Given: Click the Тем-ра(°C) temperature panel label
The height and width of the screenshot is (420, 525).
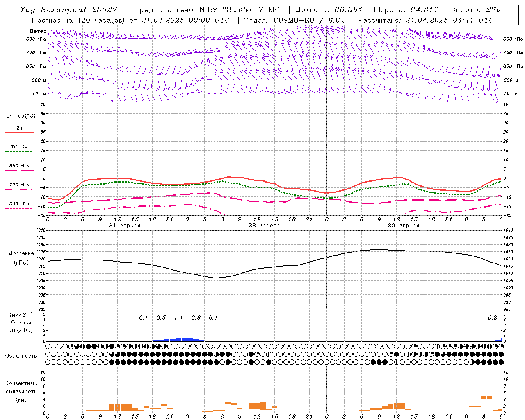Looking at the screenshot, I should pos(19,116).
